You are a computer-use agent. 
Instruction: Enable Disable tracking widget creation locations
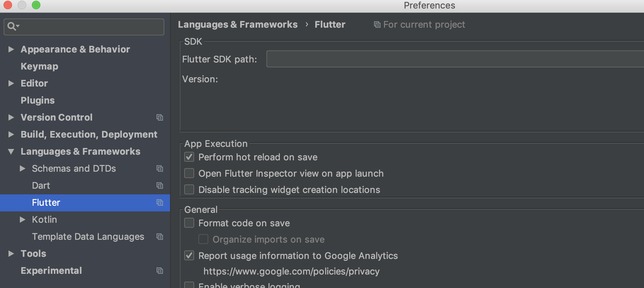point(189,189)
